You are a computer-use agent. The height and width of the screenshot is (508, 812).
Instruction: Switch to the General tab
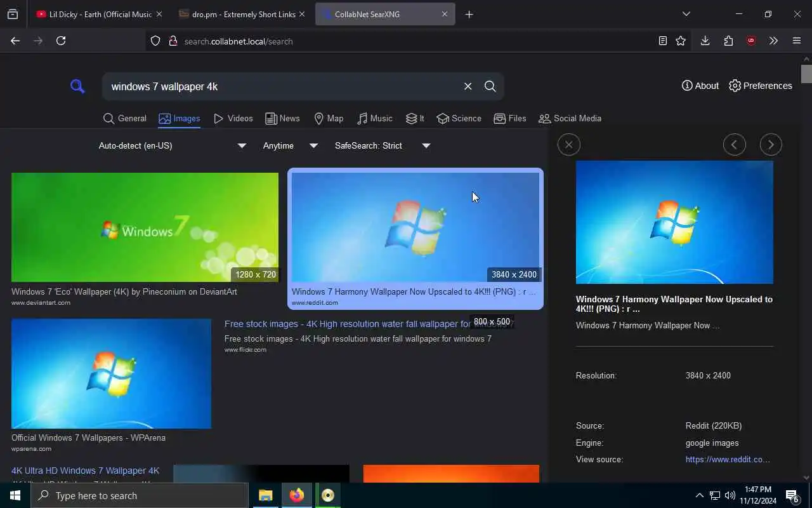(125, 118)
